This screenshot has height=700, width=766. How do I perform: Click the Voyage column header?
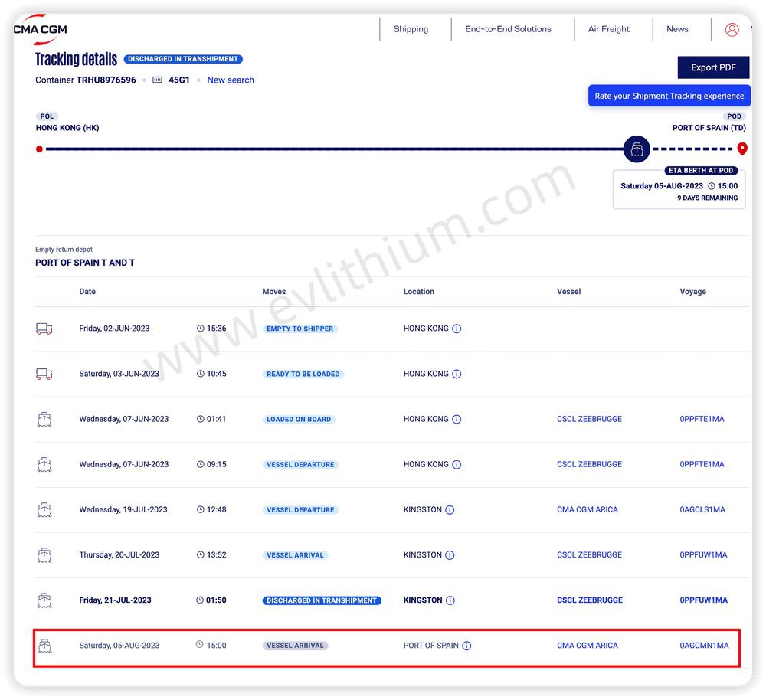(692, 292)
